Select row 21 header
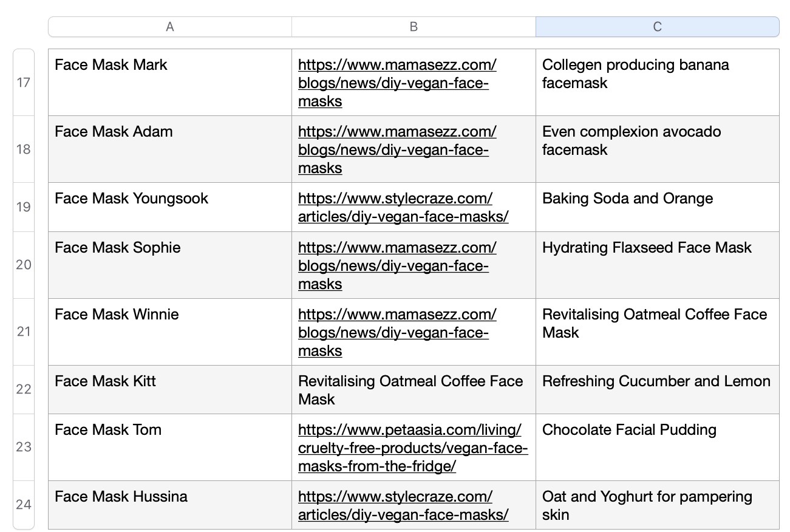Image resolution: width=790 pixels, height=532 pixels. tap(24, 332)
